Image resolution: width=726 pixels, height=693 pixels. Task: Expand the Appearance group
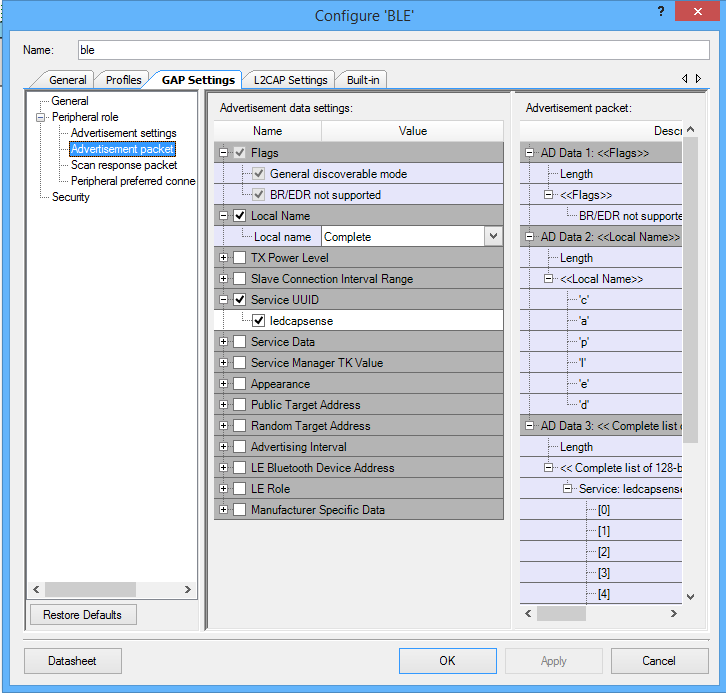point(223,384)
